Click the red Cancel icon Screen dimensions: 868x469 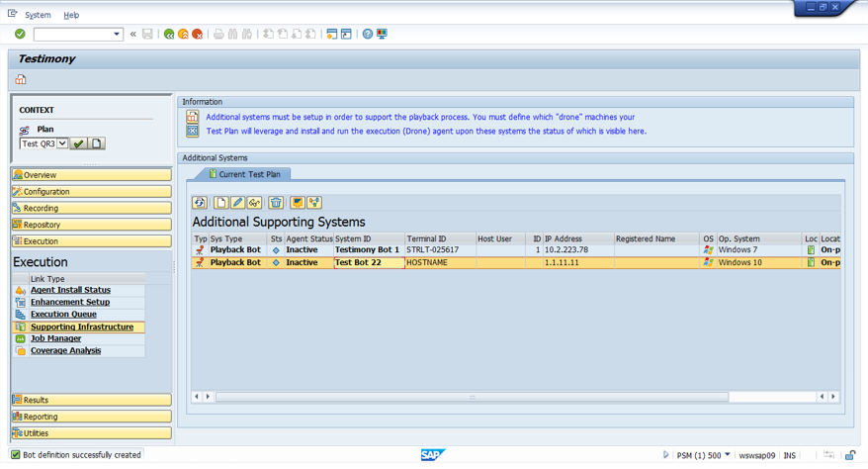pos(197,35)
